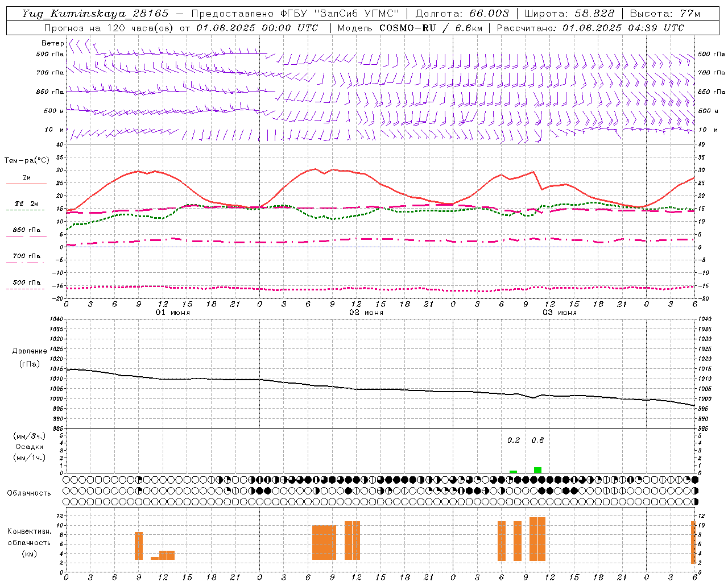Click the "03 июня" date label
Screen dimensions: 728x582
pos(560,313)
